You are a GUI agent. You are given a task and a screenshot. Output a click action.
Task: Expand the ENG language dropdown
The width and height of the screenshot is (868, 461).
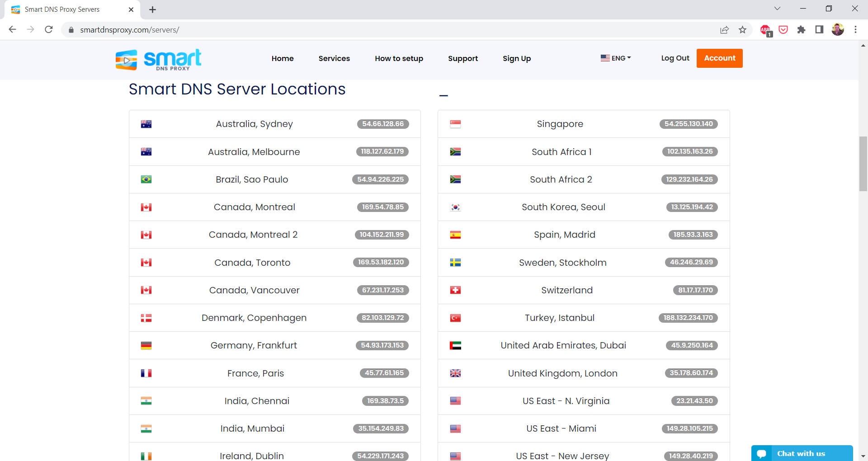point(616,58)
